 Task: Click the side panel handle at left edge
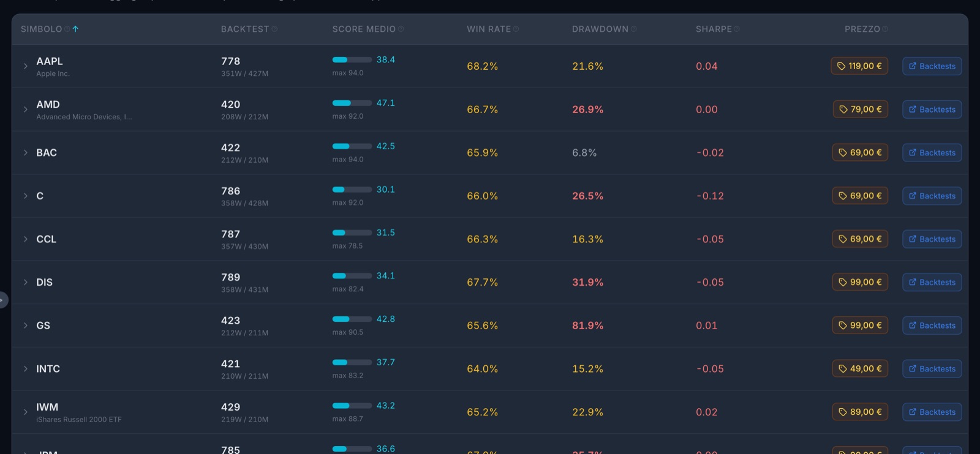pyautogui.click(x=3, y=300)
